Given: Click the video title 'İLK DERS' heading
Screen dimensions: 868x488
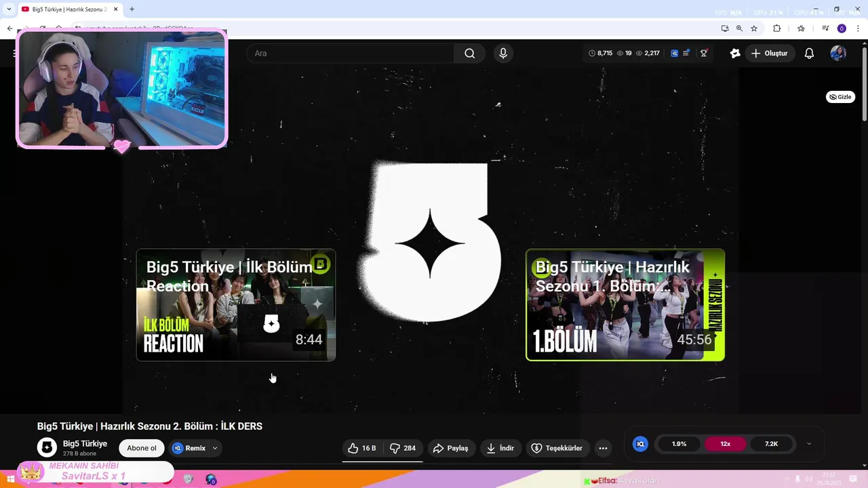Looking at the screenshot, I should [150, 426].
